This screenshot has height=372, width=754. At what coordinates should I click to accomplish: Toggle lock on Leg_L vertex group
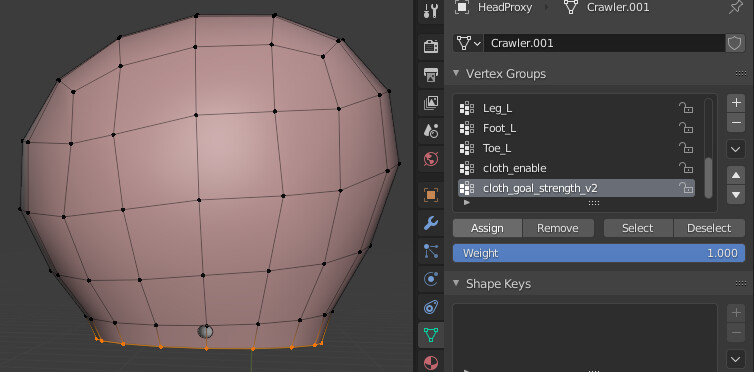(x=686, y=108)
